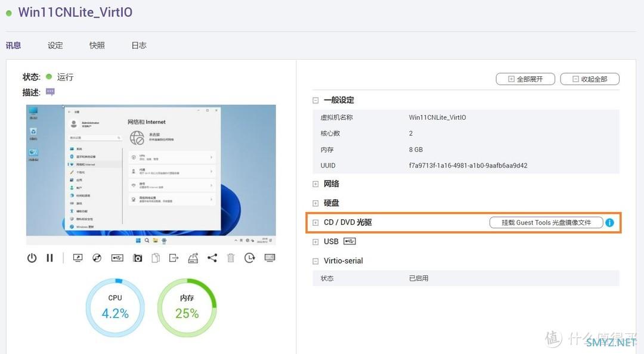This screenshot has width=644, height=354.
Task: Click the CPU 4.2% usage gauge
Action: [115, 308]
